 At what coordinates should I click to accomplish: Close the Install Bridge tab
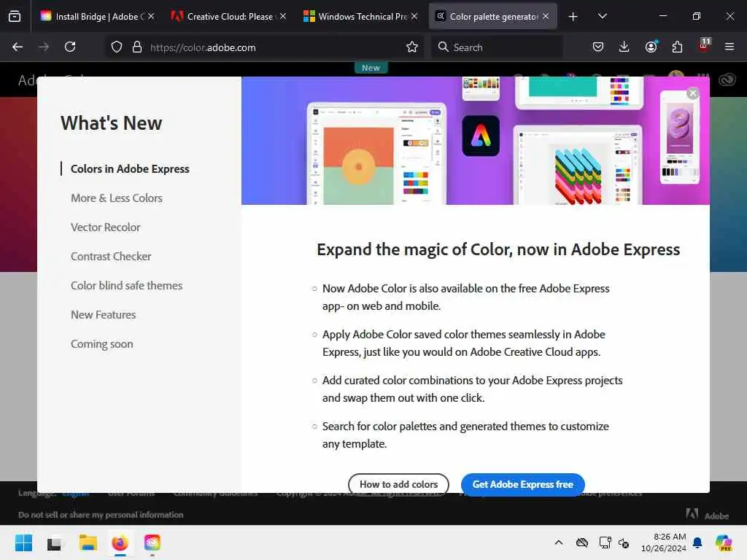pyautogui.click(x=151, y=16)
